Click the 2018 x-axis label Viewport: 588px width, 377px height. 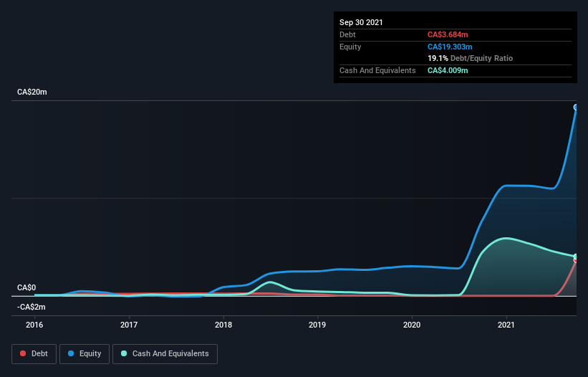click(x=223, y=325)
